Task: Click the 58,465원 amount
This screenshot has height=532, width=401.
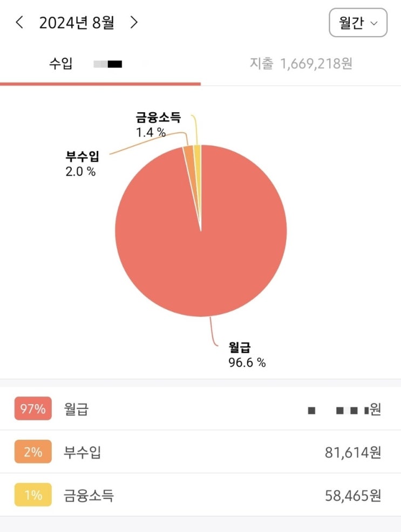Action: [353, 495]
